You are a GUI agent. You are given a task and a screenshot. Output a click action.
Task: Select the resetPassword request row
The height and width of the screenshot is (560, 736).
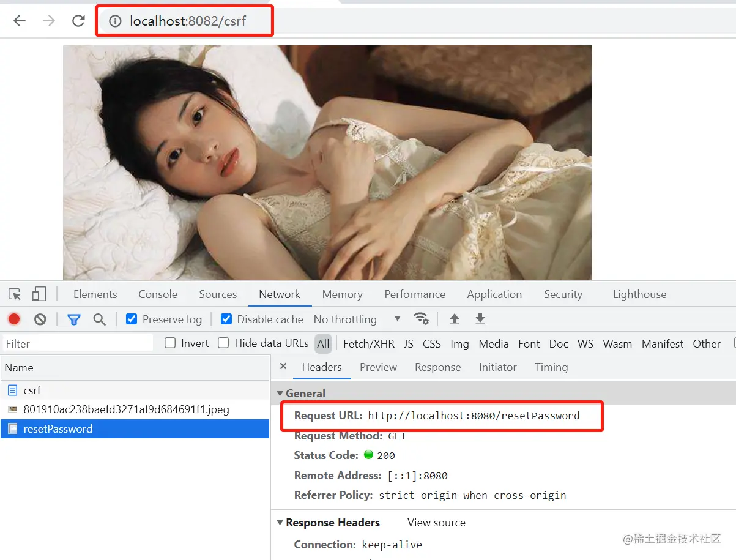point(135,429)
